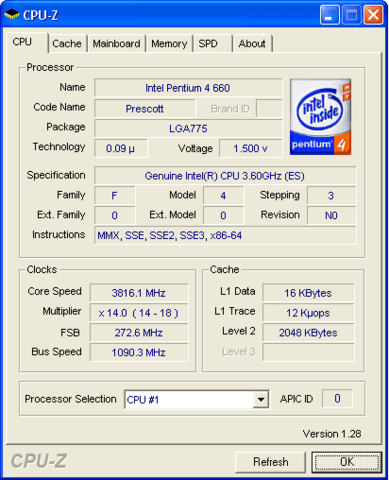Screen dimensions: 389x480
Task: Click the Family value 'F'
Action: click(x=115, y=195)
